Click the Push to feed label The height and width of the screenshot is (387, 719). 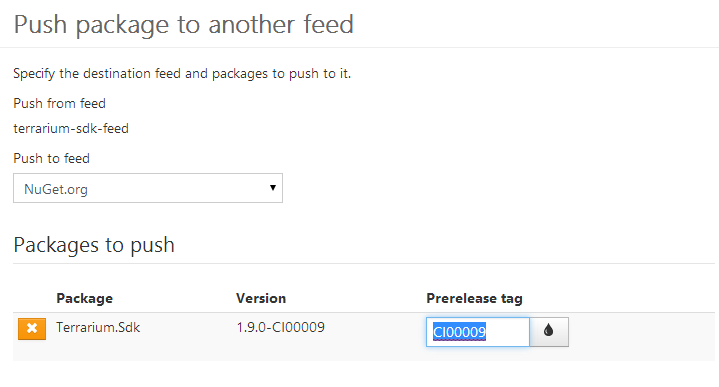click(51, 159)
